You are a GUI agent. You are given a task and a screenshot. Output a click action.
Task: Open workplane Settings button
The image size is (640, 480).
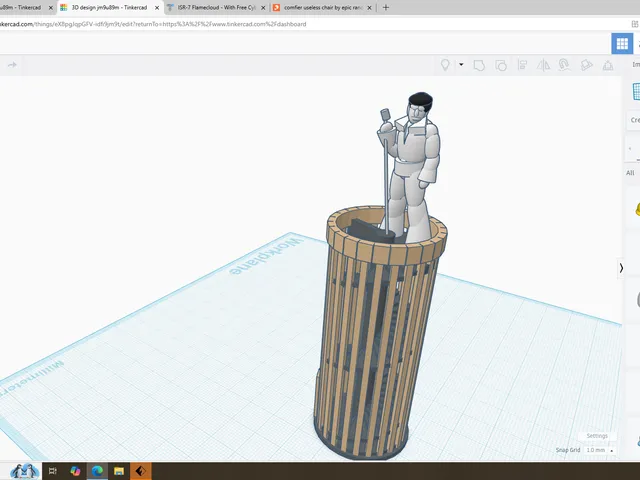tap(597, 436)
